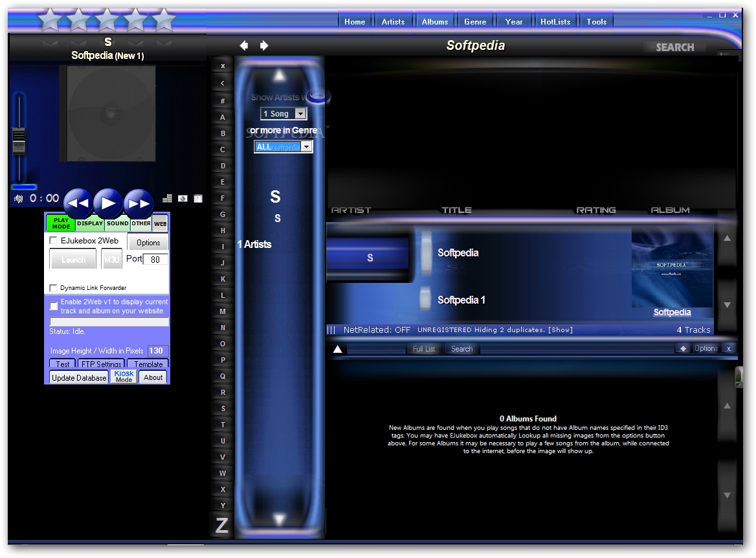The width and height of the screenshot is (756, 558).
Task: Switch to the OTHER tab
Action: (x=141, y=223)
